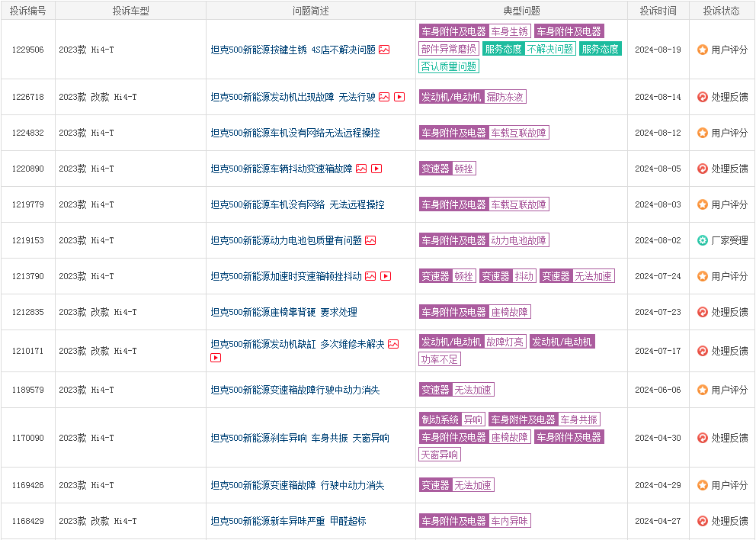Click date 2024-07-24
756x540 pixels.
click(658, 277)
